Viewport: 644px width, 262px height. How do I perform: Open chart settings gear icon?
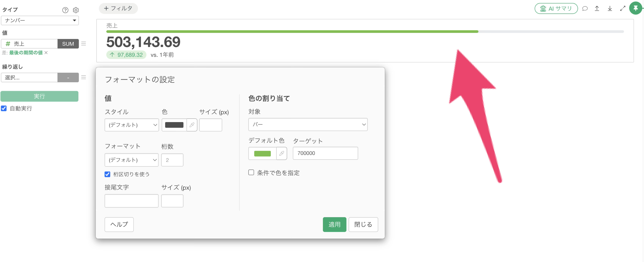tap(76, 10)
